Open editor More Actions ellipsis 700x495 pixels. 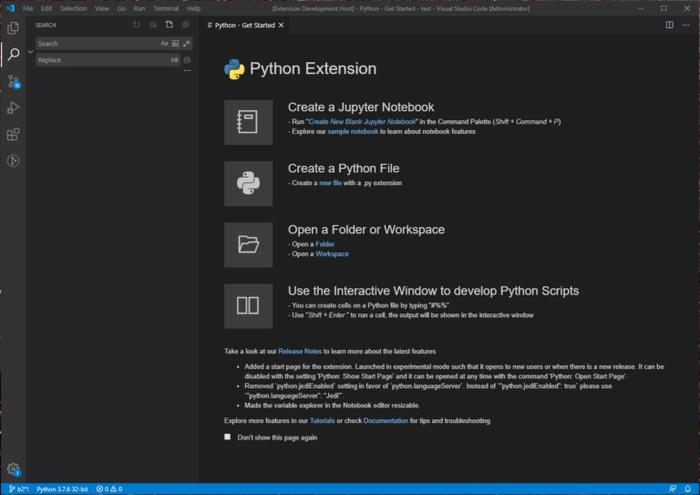pyautogui.click(x=686, y=25)
